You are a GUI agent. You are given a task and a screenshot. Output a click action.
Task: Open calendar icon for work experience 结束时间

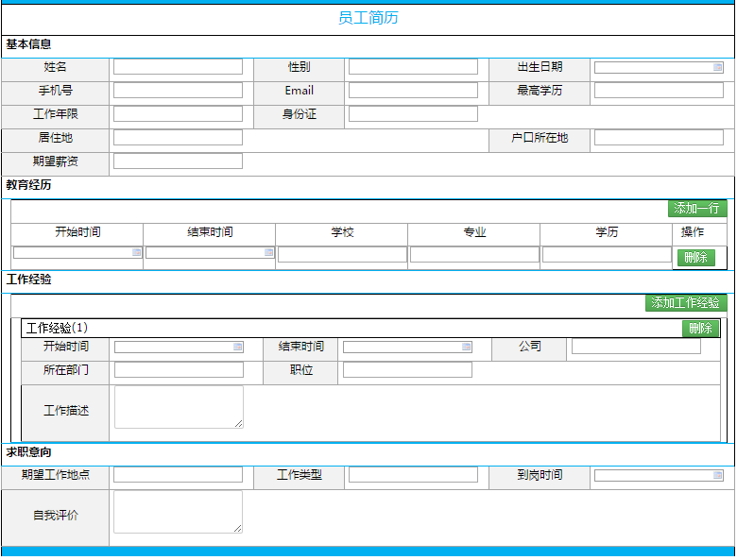pyautogui.click(x=467, y=347)
